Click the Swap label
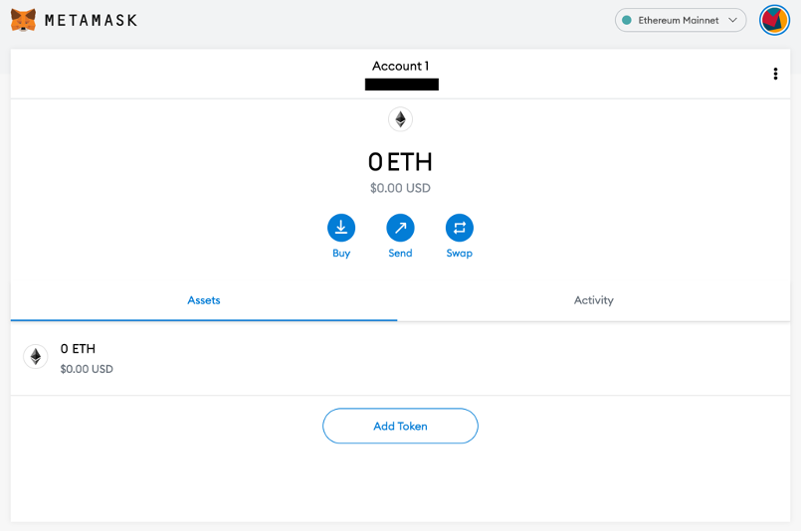The width and height of the screenshot is (802, 532). pyautogui.click(x=460, y=253)
